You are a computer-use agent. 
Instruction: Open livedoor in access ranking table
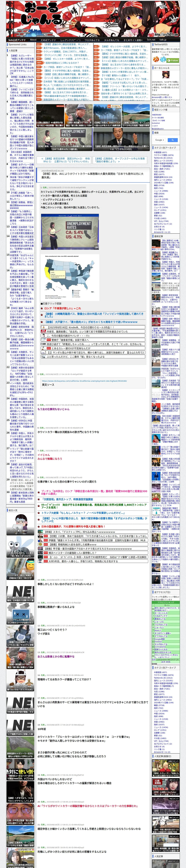point(158,642)
